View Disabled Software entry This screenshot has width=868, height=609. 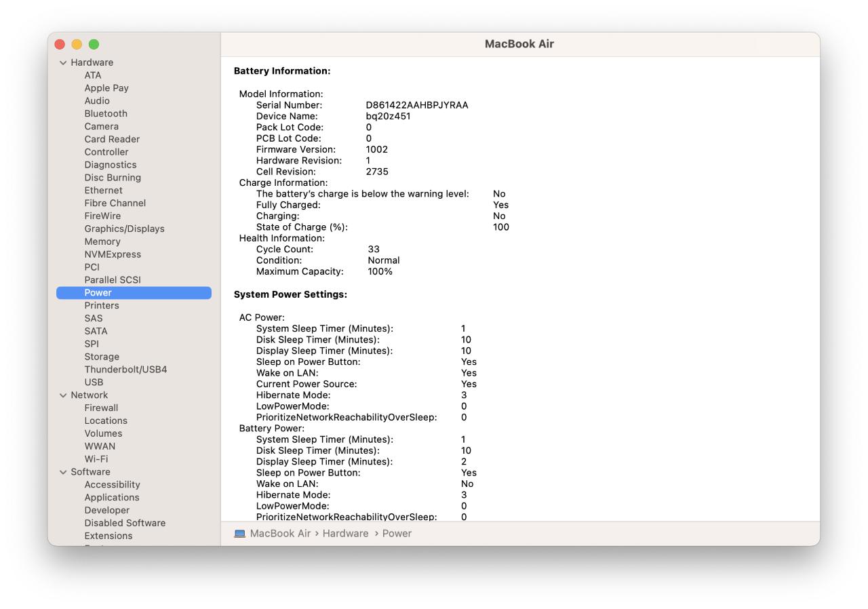click(125, 524)
